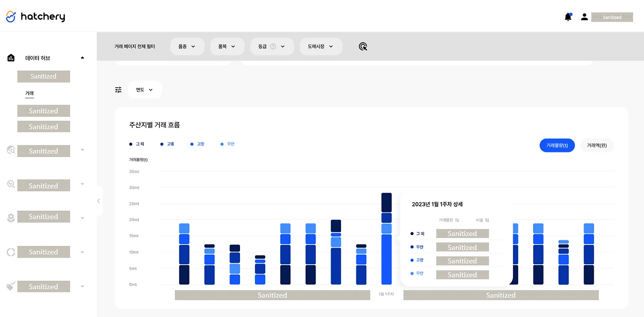The image size is (644, 317).
Task: Click the 그 외 row in detail popup
Action: (457, 233)
